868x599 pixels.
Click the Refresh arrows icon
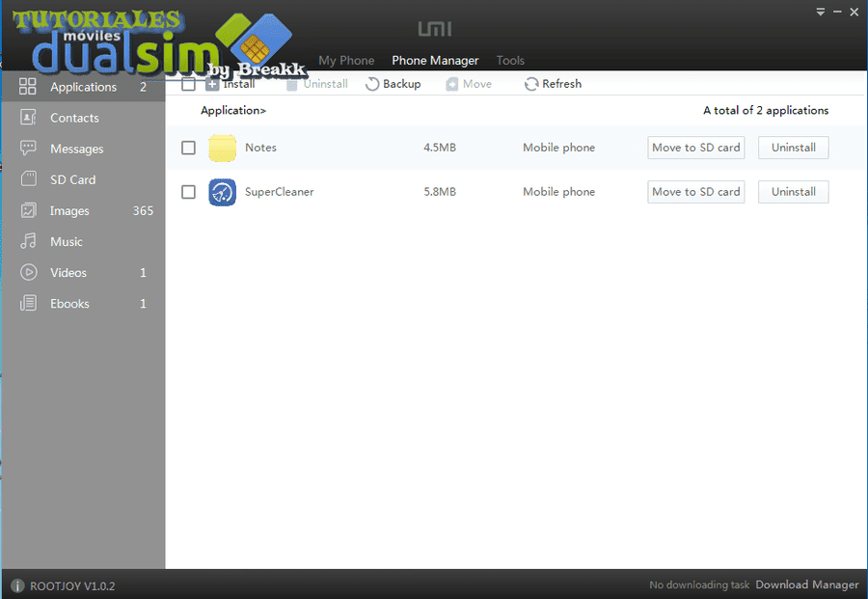[531, 84]
